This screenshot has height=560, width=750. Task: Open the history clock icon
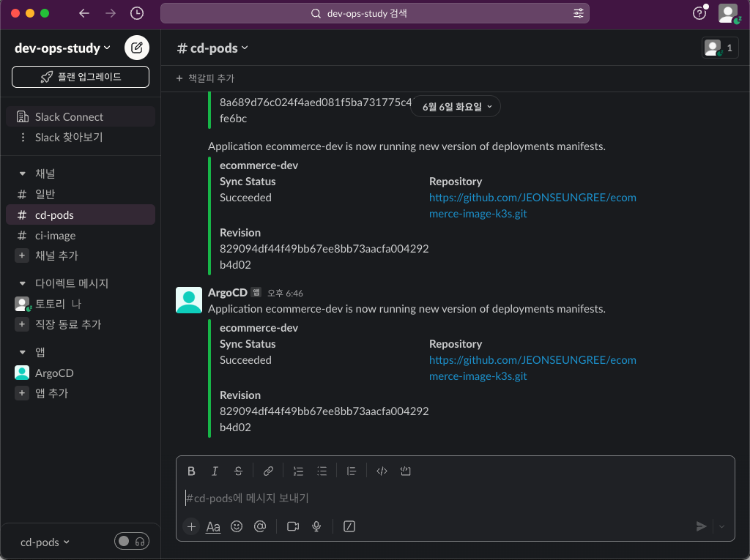137,13
